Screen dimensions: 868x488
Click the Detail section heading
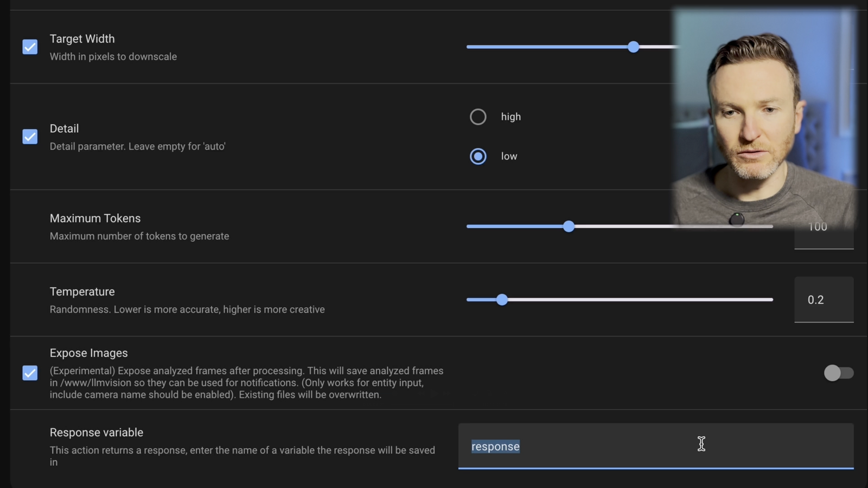(64, 129)
